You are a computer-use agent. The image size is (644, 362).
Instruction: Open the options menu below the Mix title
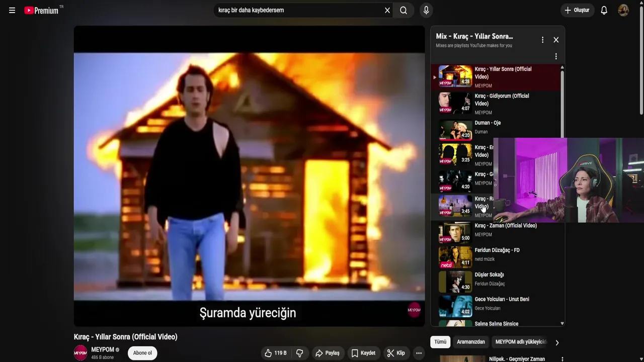pos(556,56)
